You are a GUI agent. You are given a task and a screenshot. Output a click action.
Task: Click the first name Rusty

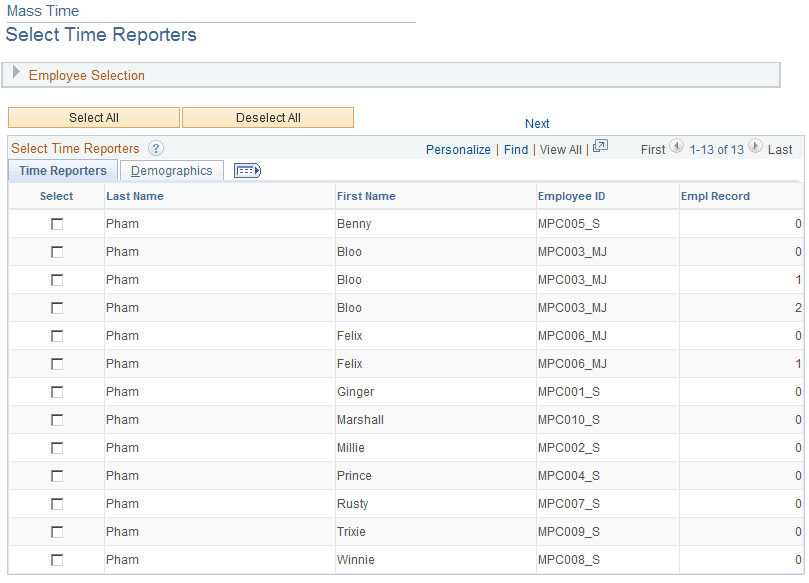coord(352,504)
